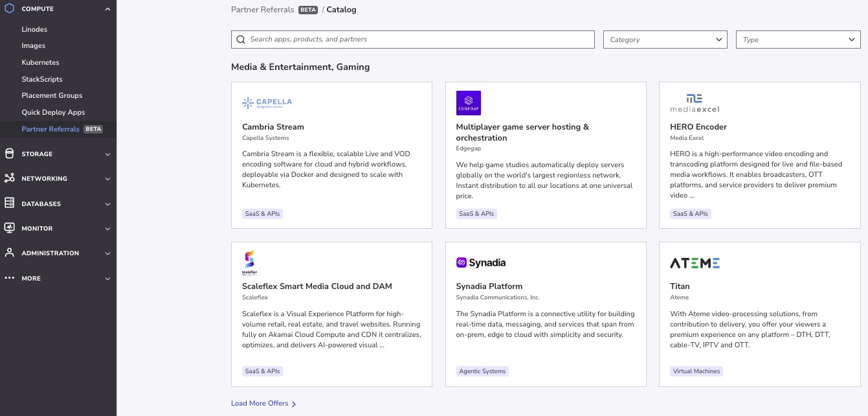Go to Quick Deploy Apps
Viewport: 868px width, 416px height.
tap(53, 112)
